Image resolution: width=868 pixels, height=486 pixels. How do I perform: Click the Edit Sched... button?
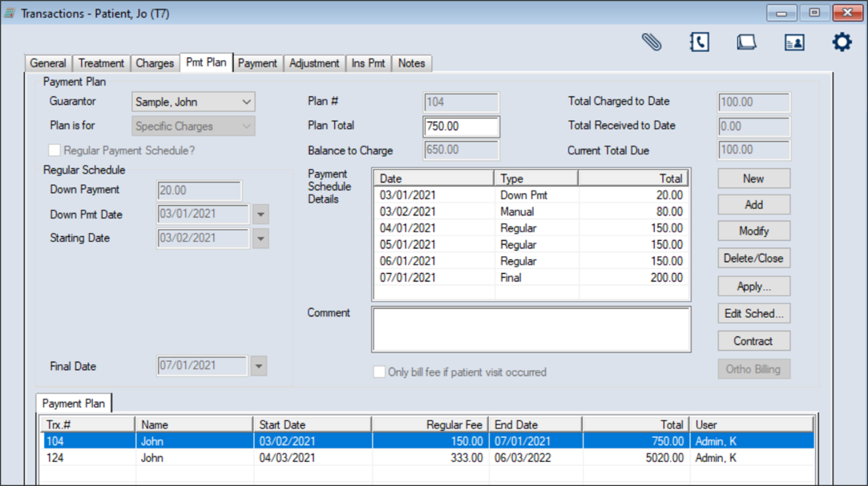tap(753, 314)
